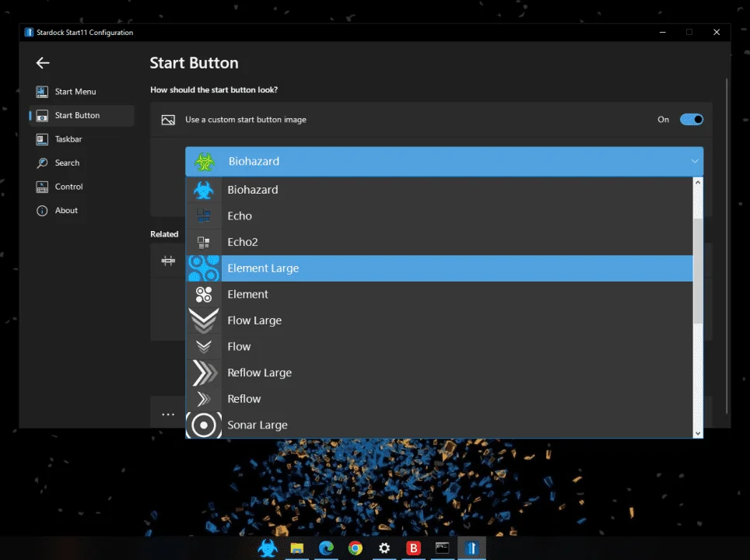Click the Reflow Large arrows icon

204,373
